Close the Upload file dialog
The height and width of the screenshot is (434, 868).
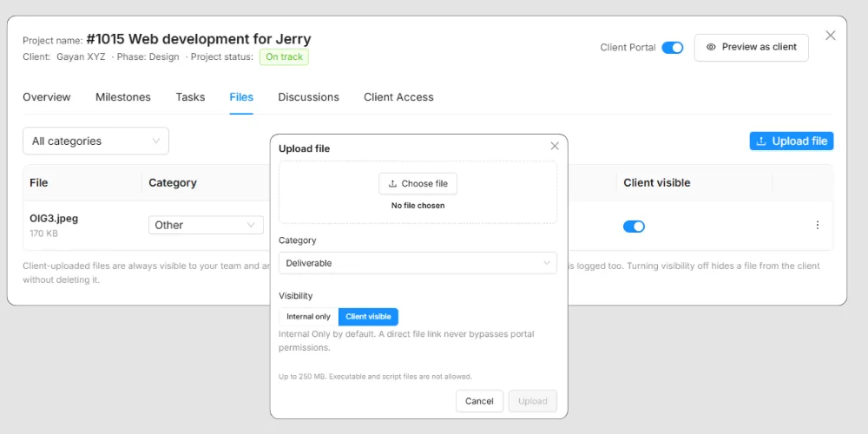coord(554,146)
